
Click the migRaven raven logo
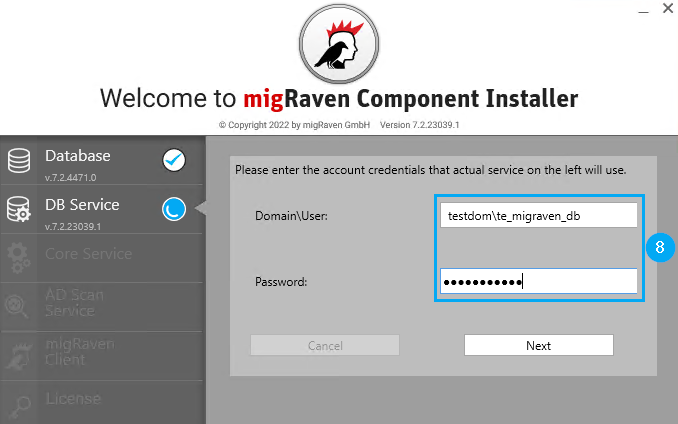coord(339,44)
